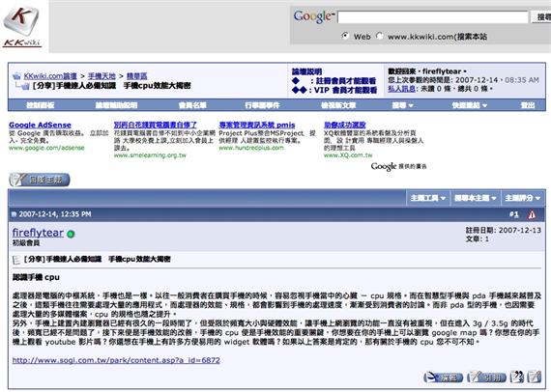The width and height of the screenshot is (551, 392).
Task: Open the 快速連結 dropdown in the navigation bar
Action: tap(470, 105)
